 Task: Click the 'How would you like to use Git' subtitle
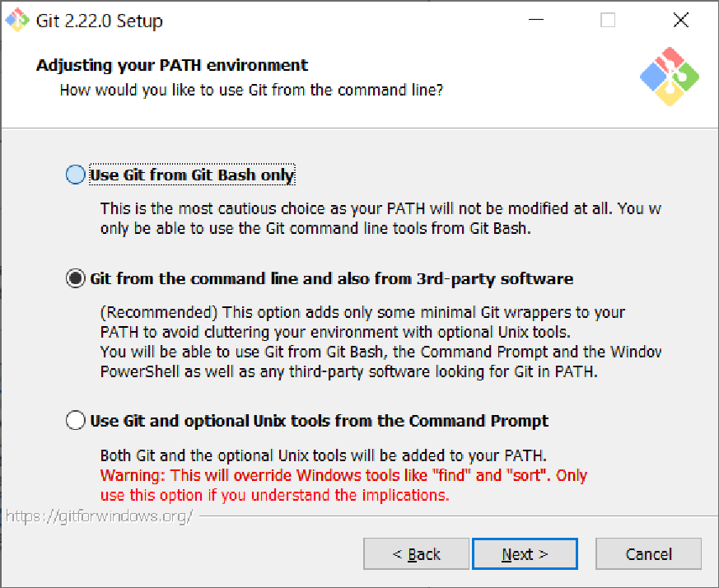(x=251, y=90)
